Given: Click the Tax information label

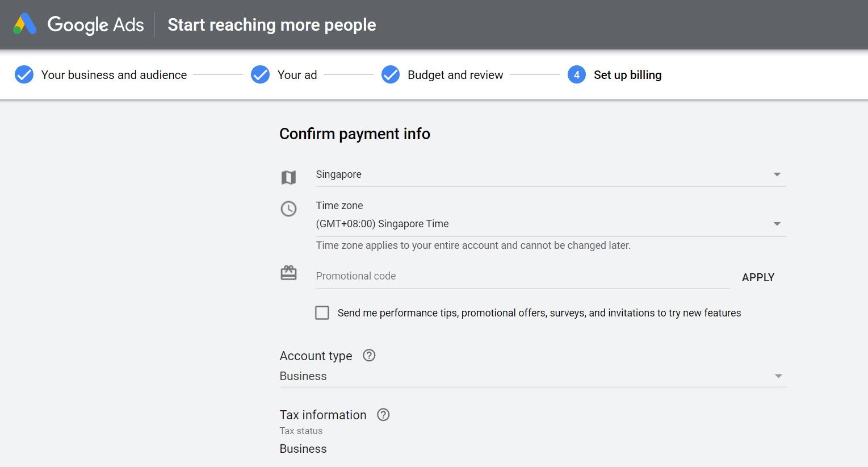Looking at the screenshot, I should point(323,415).
